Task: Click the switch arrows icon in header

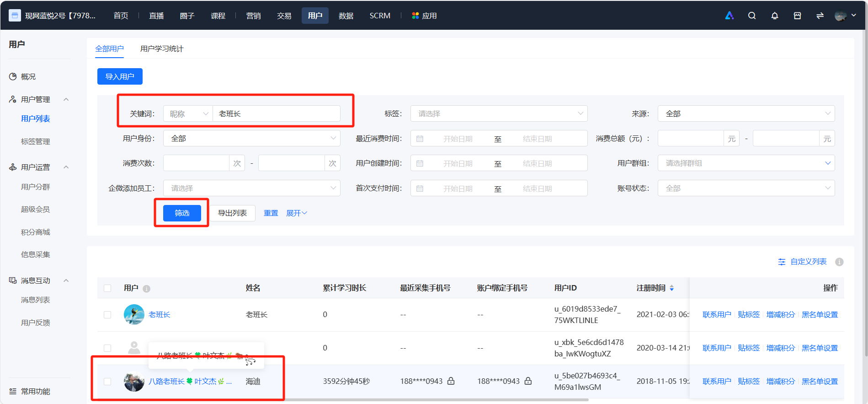Action: click(820, 16)
